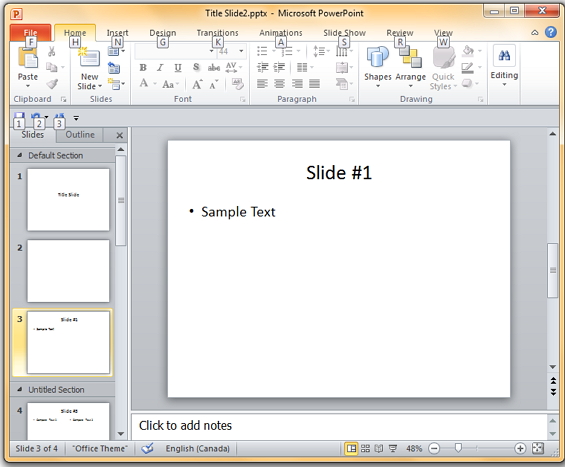Collapse the Untitled Section
The height and width of the screenshot is (467, 565).
[x=20, y=390]
